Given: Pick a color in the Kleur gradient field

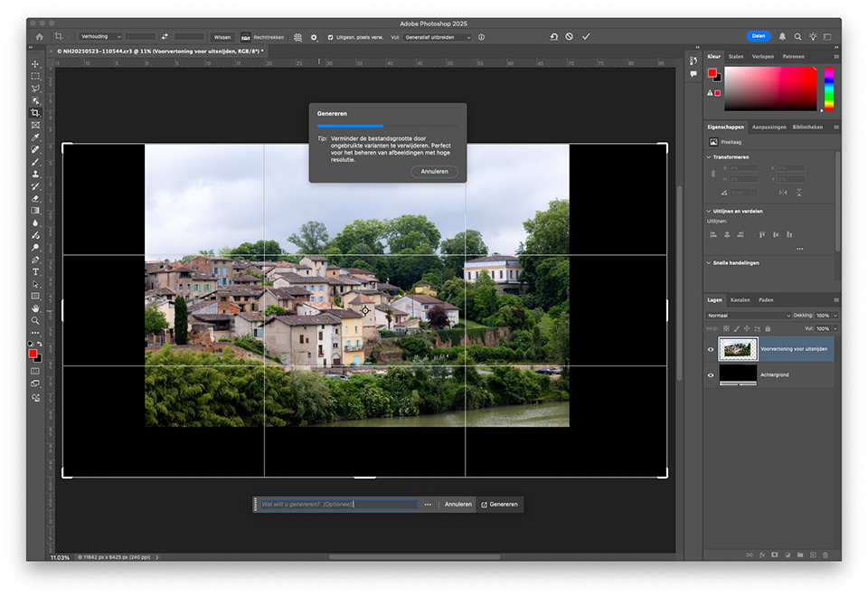Looking at the screenshot, I should coord(770,89).
